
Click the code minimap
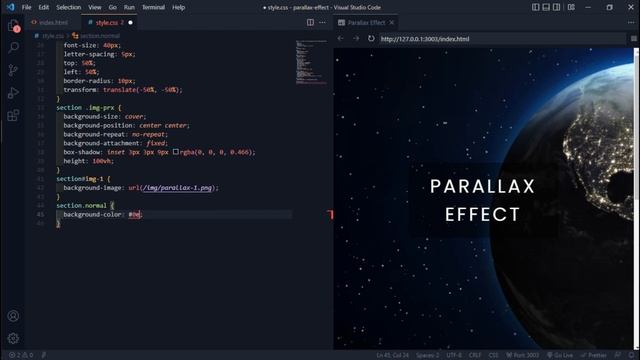coord(311,62)
